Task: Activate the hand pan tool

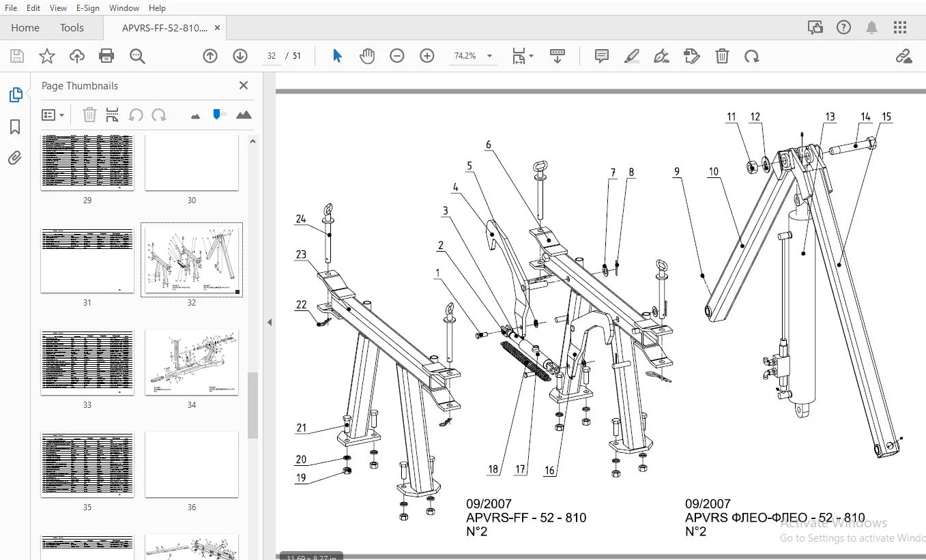Action: coord(367,56)
